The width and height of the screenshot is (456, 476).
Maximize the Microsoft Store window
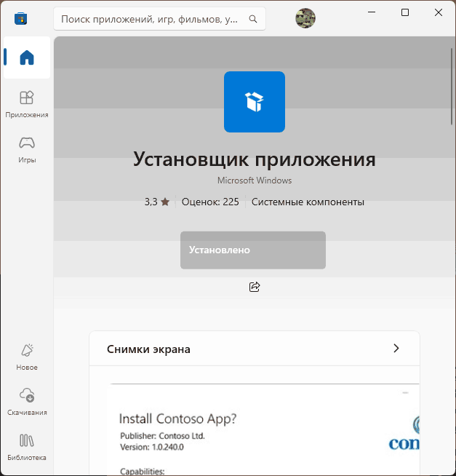[x=405, y=12]
